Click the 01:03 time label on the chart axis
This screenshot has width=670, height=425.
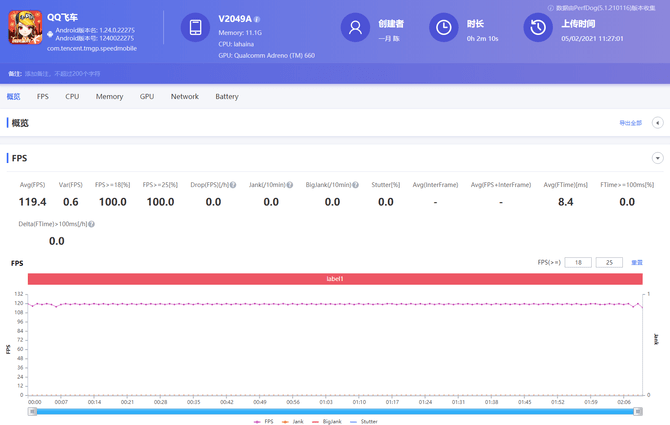326,402
